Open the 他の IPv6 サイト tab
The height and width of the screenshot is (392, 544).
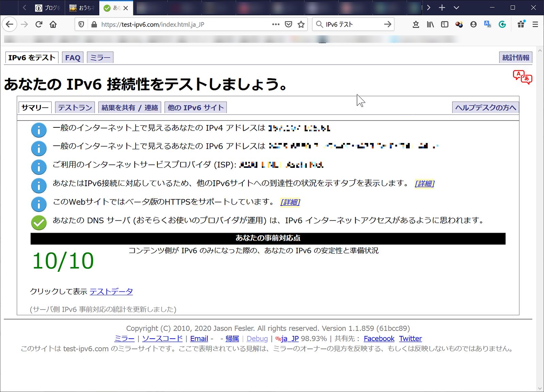point(195,108)
